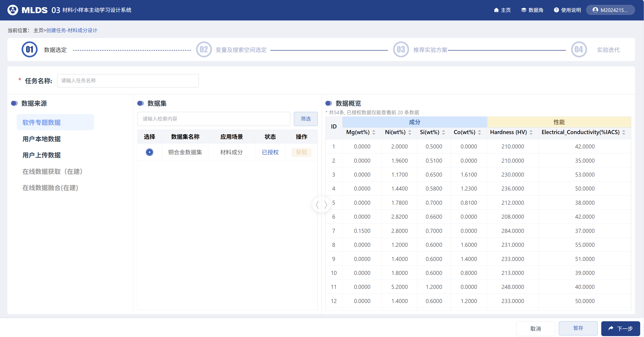Screen dimensions: 644x337
Task: Click 材料成分 application scenario cell
Action: pyautogui.click(x=232, y=152)
